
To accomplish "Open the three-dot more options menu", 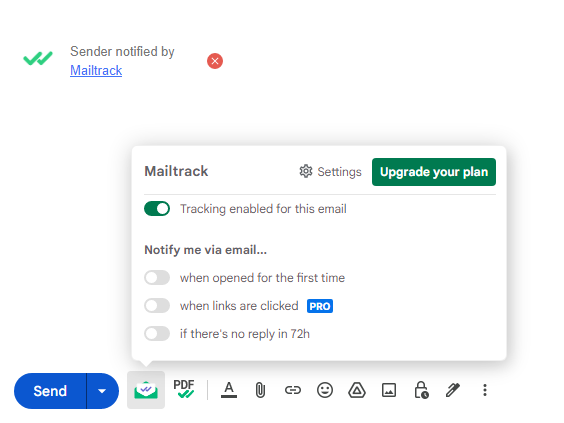I will coord(485,390).
